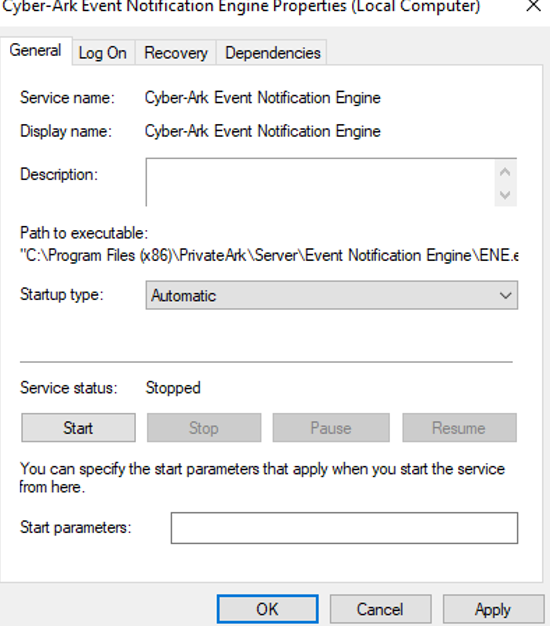Click inside the Description text box
This screenshot has width=550, height=626.
tap(320, 182)
